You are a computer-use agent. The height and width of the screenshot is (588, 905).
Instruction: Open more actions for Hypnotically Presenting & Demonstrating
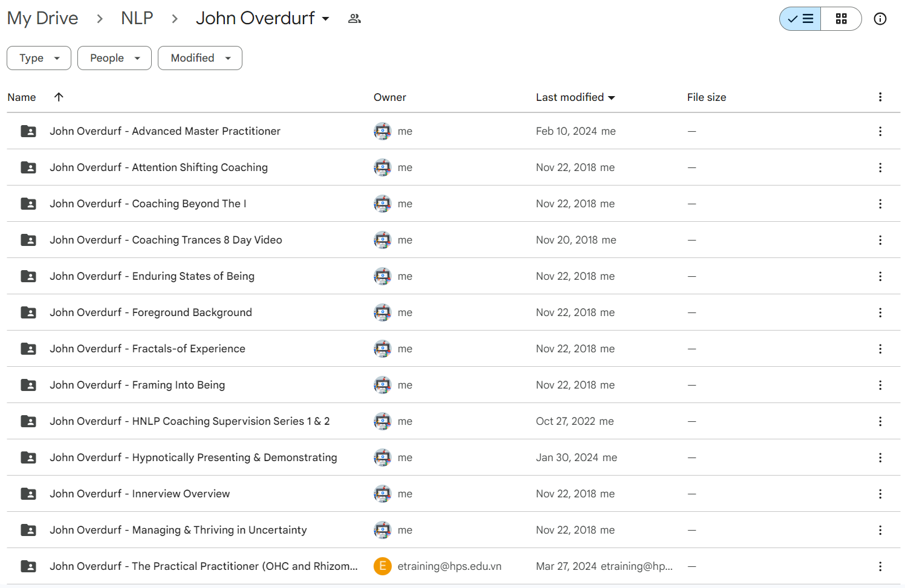click(x=880, y=457)
